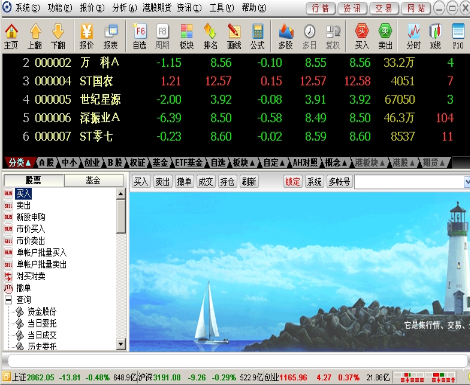This screenshot has width=470, height=385.
Task: Open the 自选 F6 watchlist icon
Action: pos(140,36)
